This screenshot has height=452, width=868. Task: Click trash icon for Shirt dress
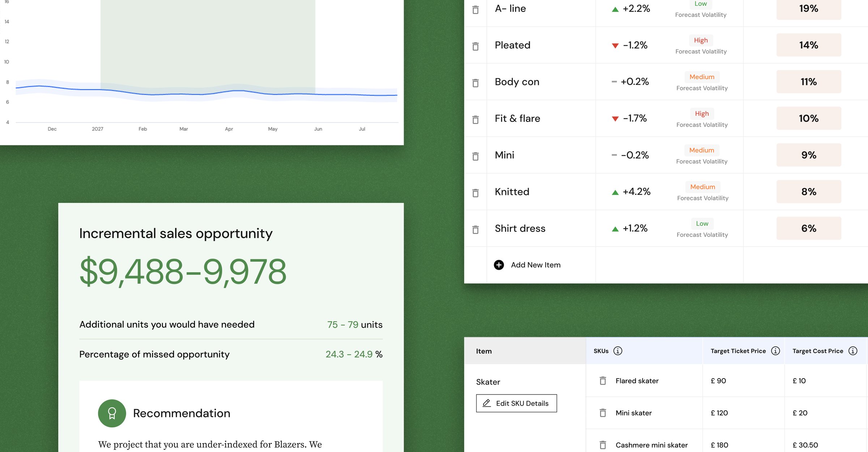coord(476,229)
